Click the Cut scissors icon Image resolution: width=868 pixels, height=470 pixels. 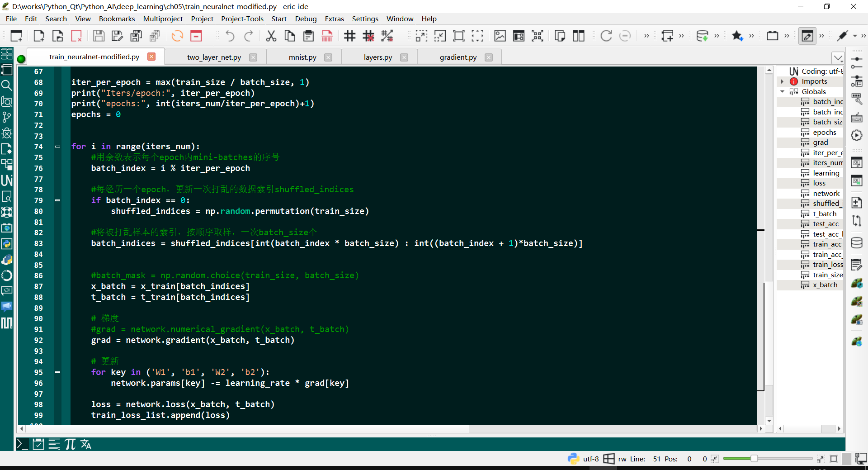point(271,36)
